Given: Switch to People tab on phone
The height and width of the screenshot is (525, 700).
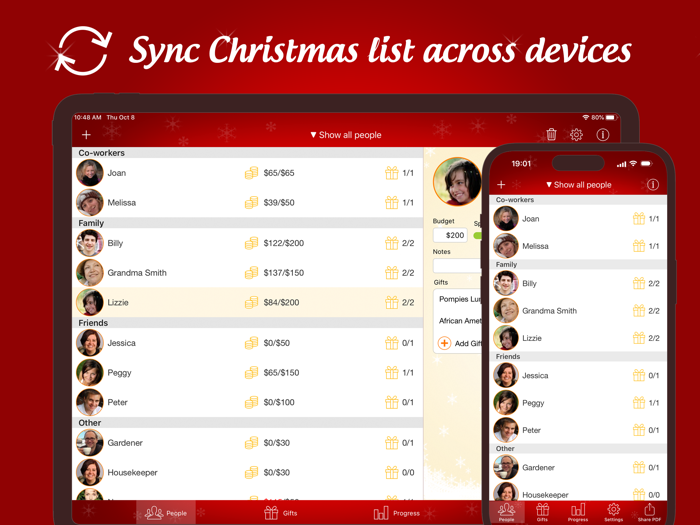Looking at the screenshot, I should point(507,512).
